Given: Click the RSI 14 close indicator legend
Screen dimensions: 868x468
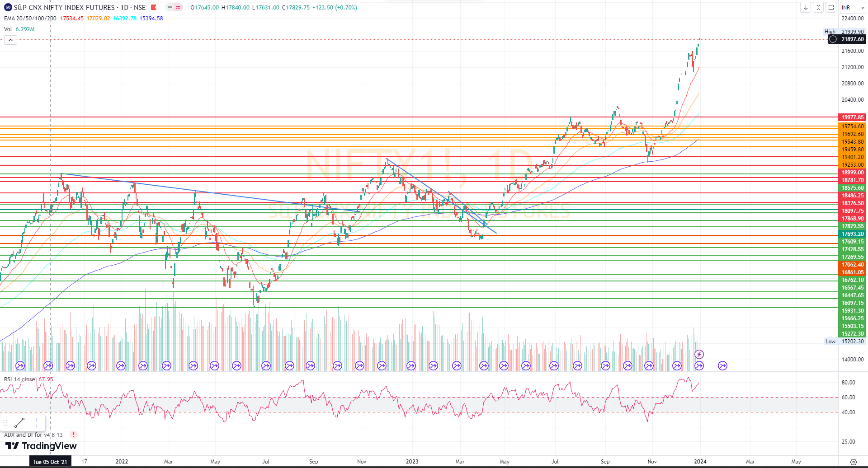Looking at the screenshot, I should 19,379.
